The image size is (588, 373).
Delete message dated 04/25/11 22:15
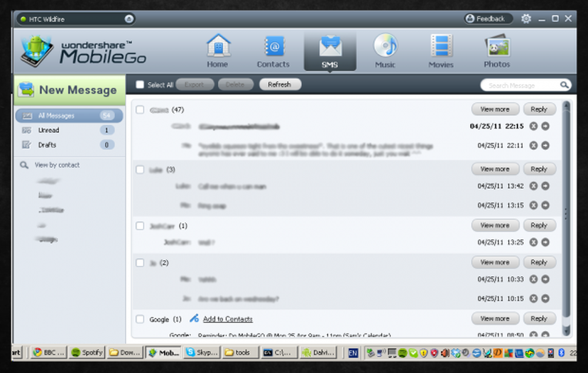[x=534, y=126]
